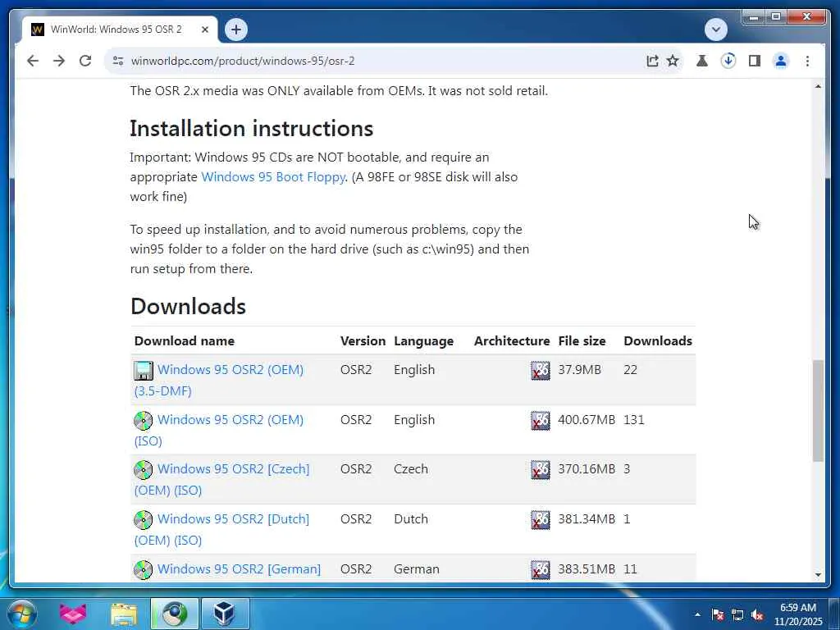Screen dimensions: 840x630
Task: Click the page's vertical scrollbar thumb
Action: point(818,410)
